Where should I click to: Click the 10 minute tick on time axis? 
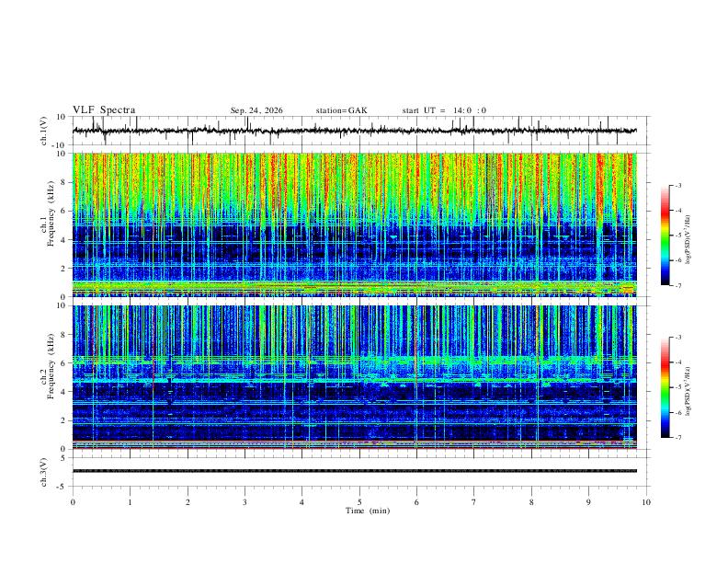pyautogui.click(x=646, y=502)
